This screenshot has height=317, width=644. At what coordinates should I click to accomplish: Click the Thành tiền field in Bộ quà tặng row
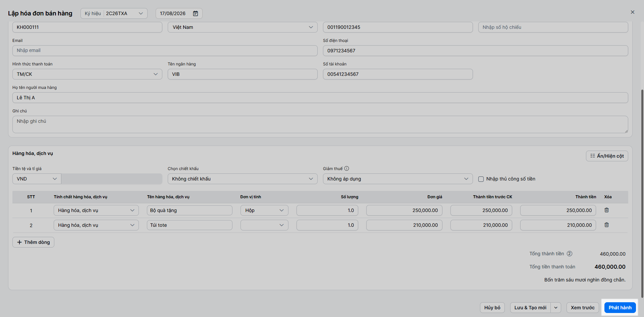pos(558,210)
